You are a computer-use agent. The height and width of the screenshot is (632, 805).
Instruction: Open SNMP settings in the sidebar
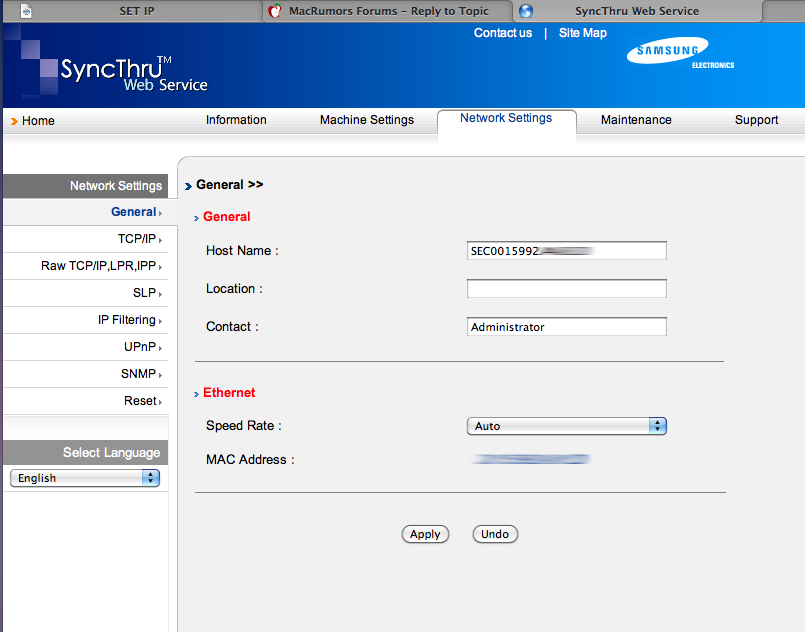pos(138,374)
